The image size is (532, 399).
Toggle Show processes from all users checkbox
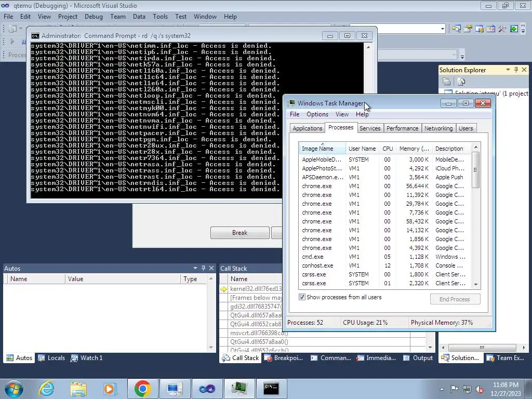coord(302,297)
